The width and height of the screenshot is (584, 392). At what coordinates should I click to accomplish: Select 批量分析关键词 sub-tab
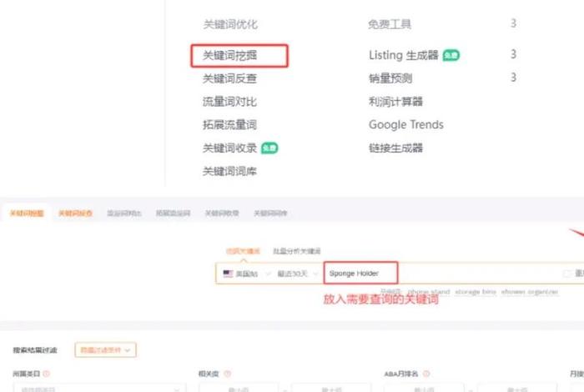[x=297, y=251]
